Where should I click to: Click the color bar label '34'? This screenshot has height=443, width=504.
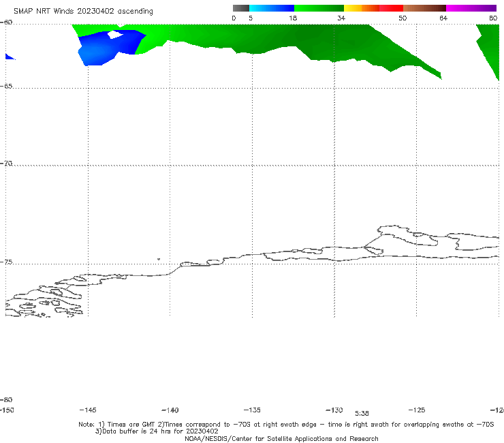pos(341,18)
